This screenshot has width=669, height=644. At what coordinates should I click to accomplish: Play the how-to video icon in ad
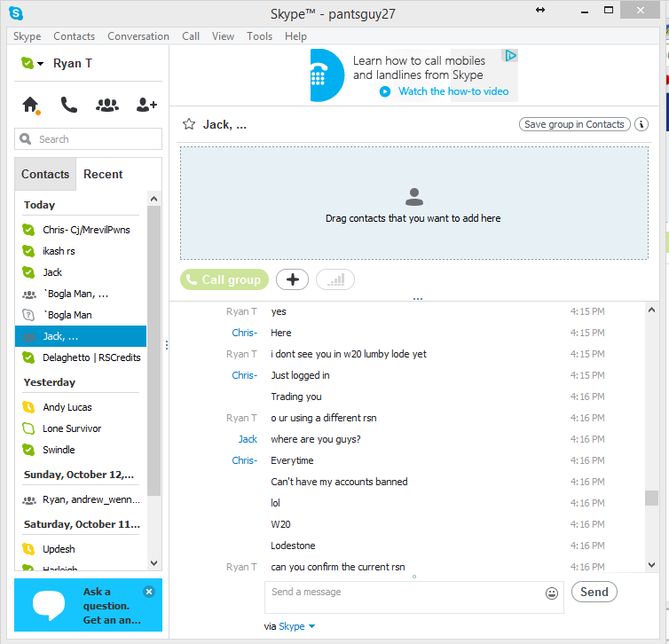point(385,91)
